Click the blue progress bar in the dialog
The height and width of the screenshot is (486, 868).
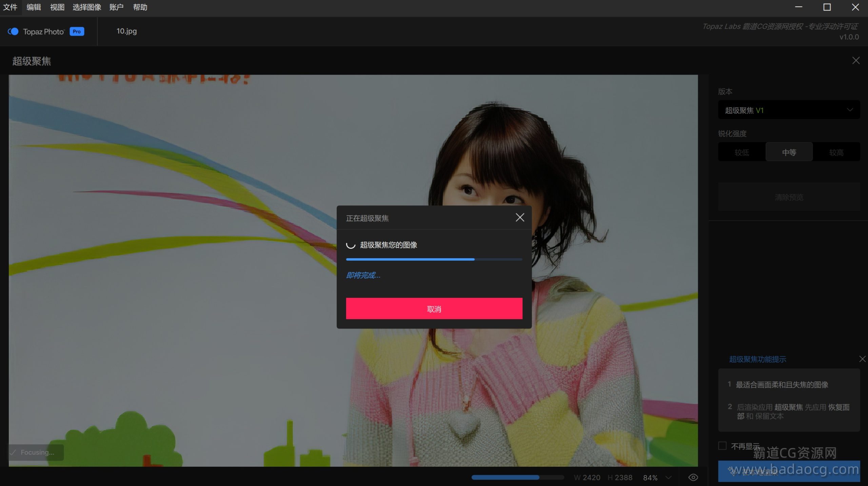point(434,259)
